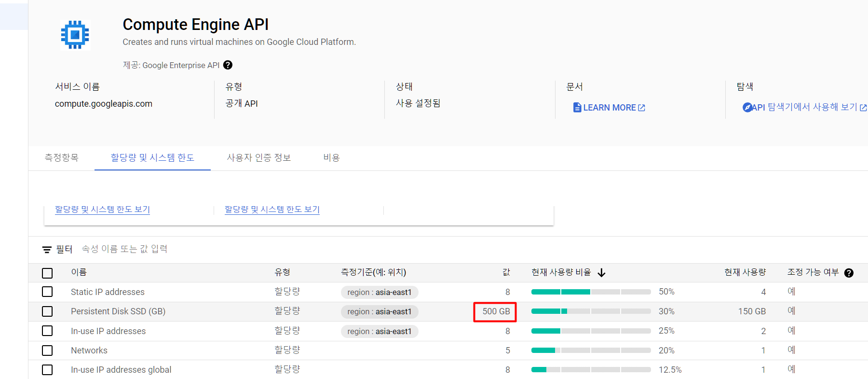This screenshot has height=379, width=868.
Task: Click the compass icon beside API 탐색기 link
Action: (x=747, y=107)
